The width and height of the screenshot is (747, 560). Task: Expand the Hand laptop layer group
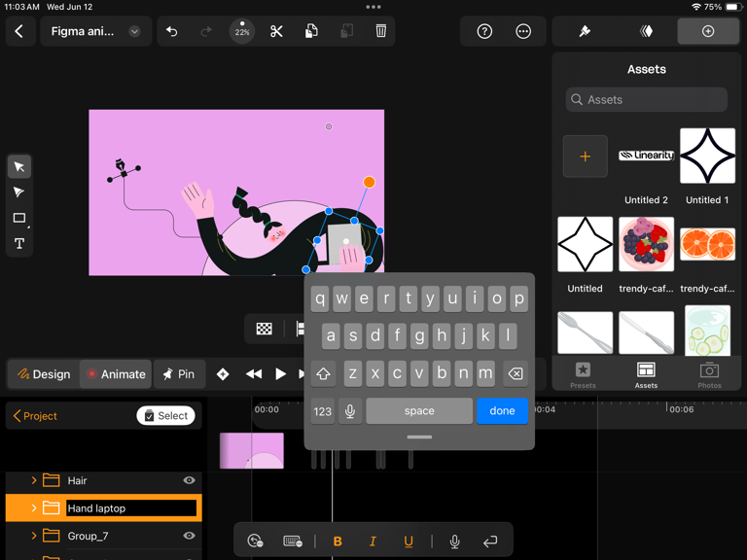(34, 508)
